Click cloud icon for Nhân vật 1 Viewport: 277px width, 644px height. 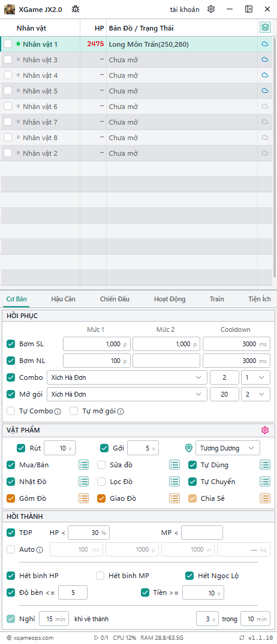click(x=265, y=44)
